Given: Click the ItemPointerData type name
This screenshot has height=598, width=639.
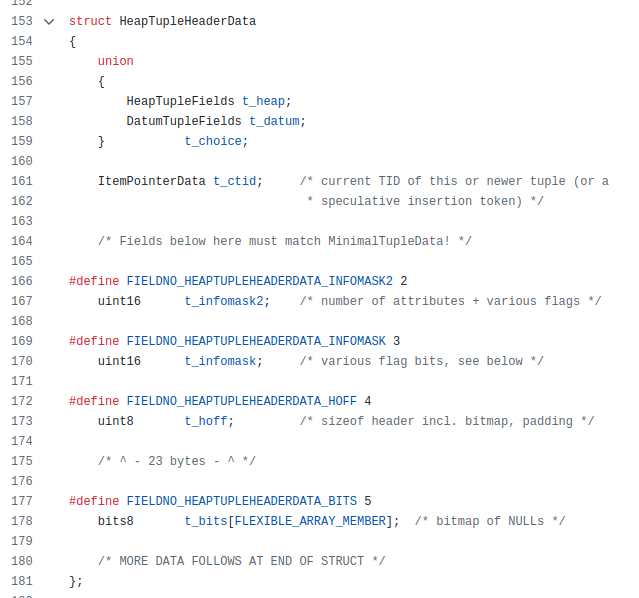Looking at the screenshot, I should [151, 181].
